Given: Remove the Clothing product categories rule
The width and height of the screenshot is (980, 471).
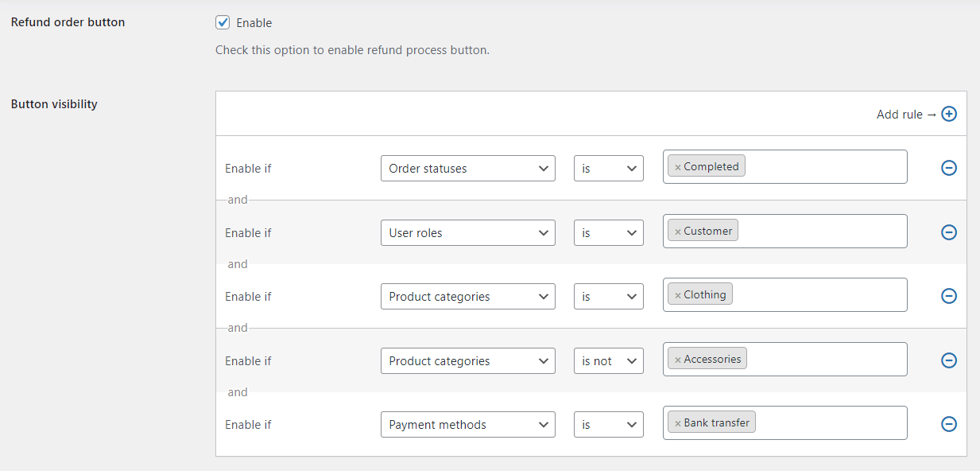Looking at the screenshot, I should click(949, 296).
